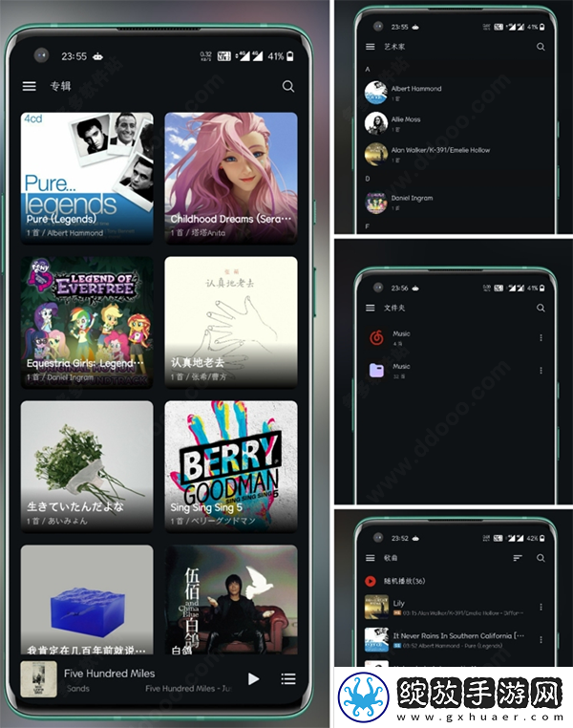
Task: Select artist Alan Walker/K-391/Emelie Hollow
Action: pyautogui.click(x=455, y=154)
